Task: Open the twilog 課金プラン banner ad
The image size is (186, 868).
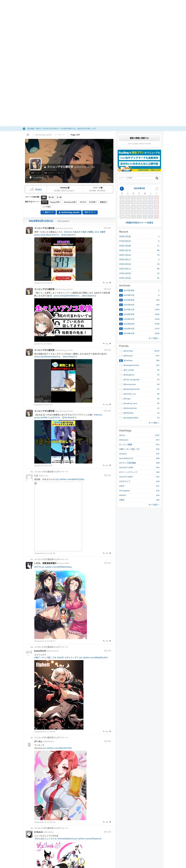Action: coord(139,161)
